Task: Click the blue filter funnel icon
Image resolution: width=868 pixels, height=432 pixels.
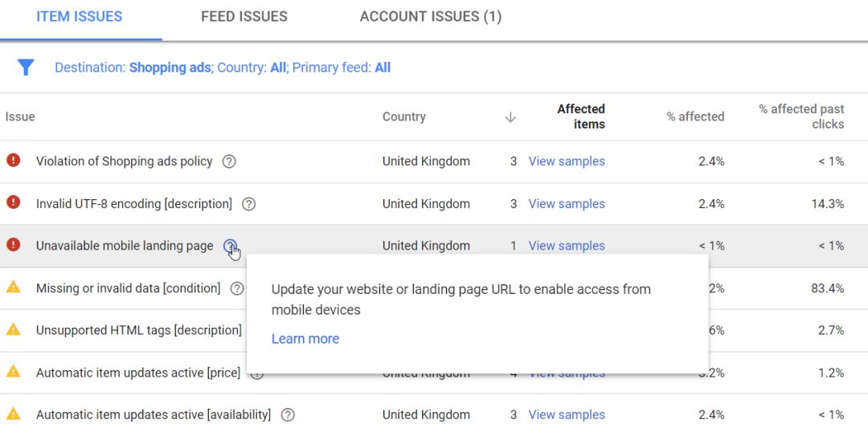Action: click(x=26, y=67)
